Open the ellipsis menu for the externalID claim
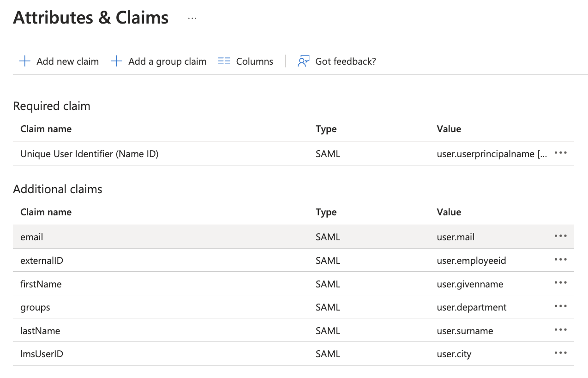 [560, 260]
